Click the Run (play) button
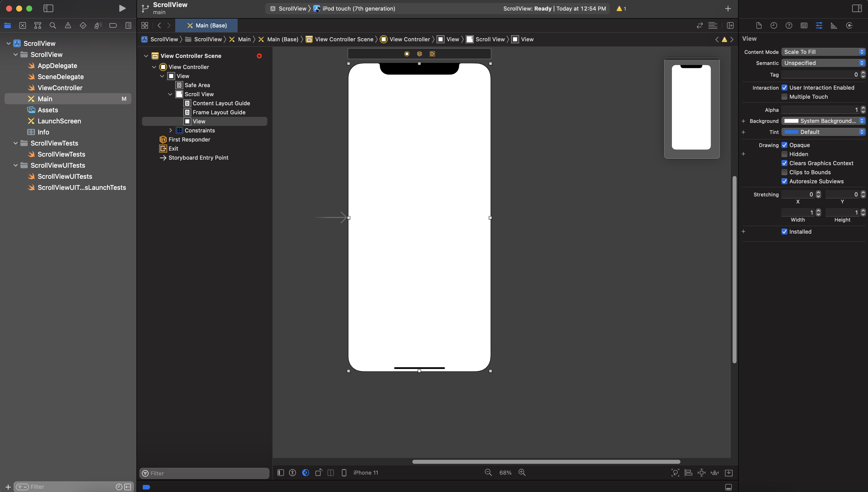 tap(122, 9)
